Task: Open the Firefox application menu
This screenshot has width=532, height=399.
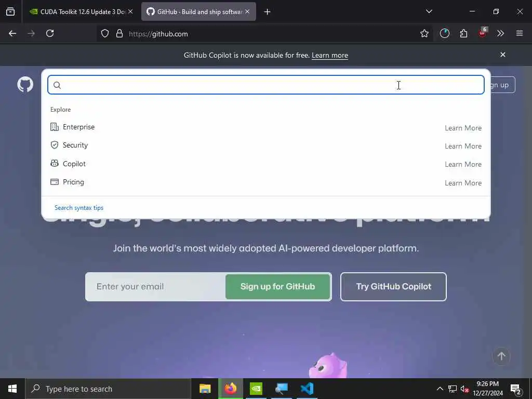Action: (520, 34)
